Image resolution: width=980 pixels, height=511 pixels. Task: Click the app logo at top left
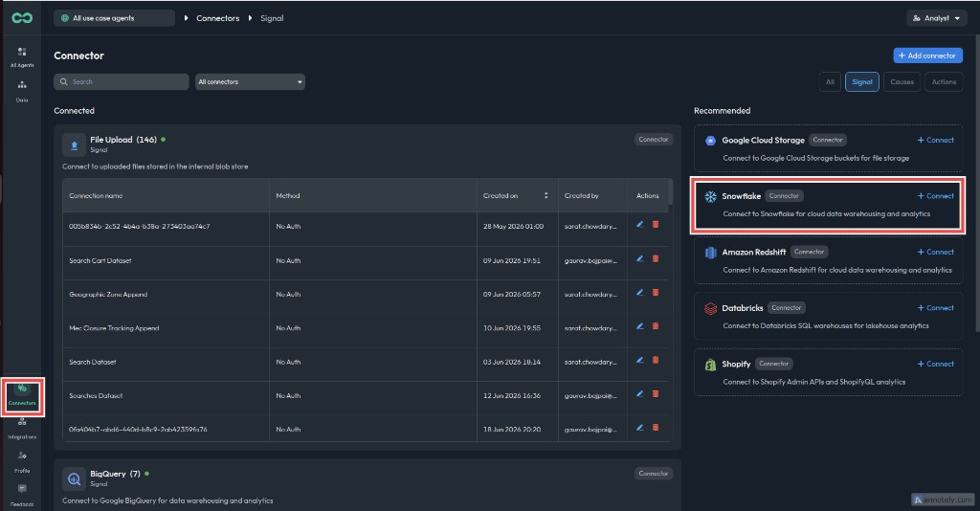click(22, 18)
